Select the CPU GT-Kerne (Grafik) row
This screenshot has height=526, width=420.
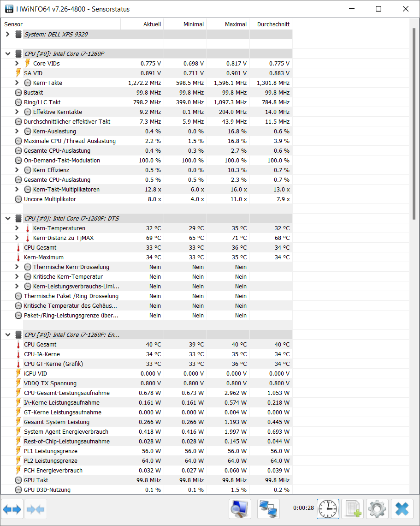(x=147, y=364)
